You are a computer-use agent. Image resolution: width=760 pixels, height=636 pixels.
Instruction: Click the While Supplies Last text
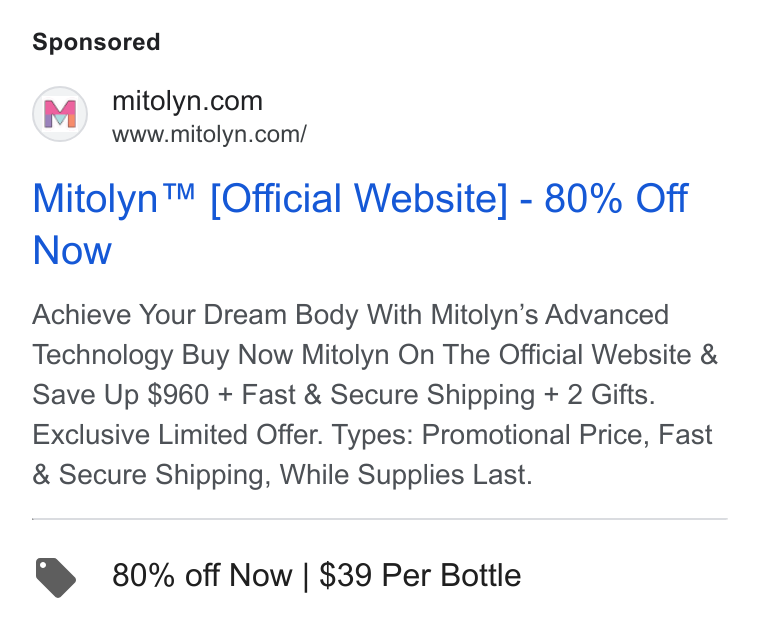(406, 475)
